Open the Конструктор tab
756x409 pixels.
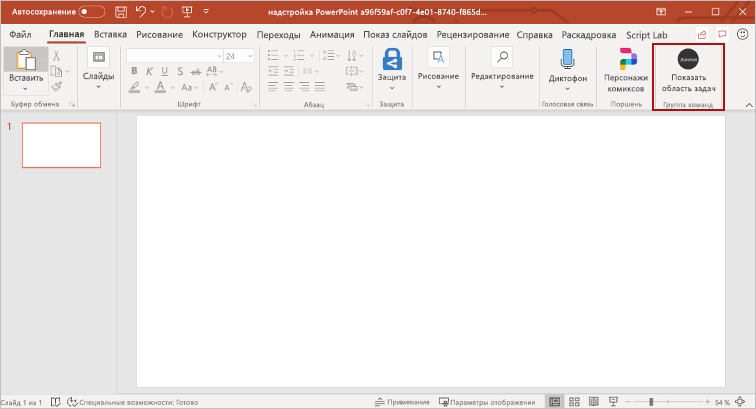[x=219, y=35]
